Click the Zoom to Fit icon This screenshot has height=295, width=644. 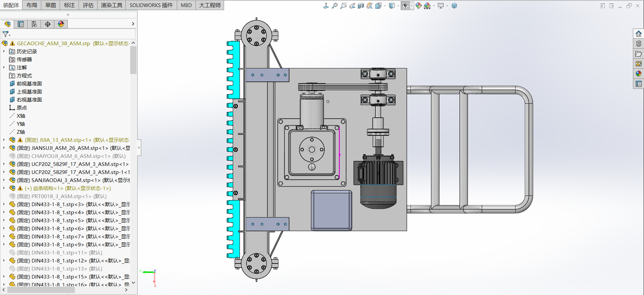335,6
